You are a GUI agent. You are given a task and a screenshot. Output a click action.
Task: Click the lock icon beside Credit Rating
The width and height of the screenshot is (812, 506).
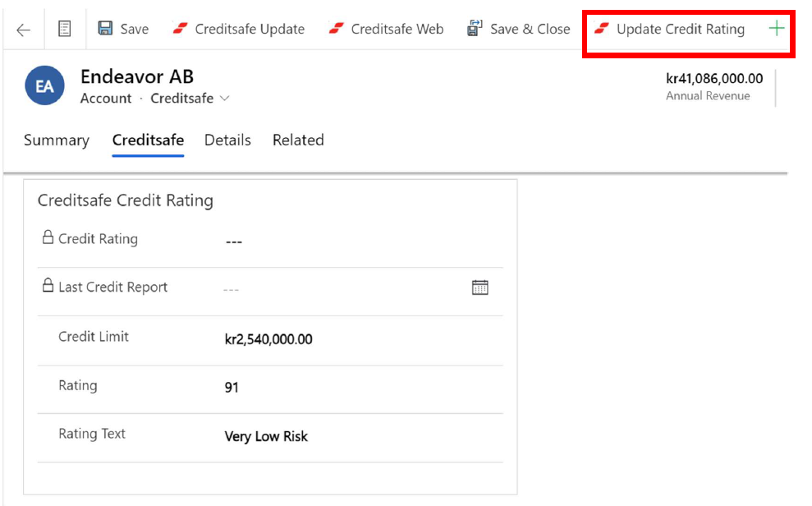[48, 238]
